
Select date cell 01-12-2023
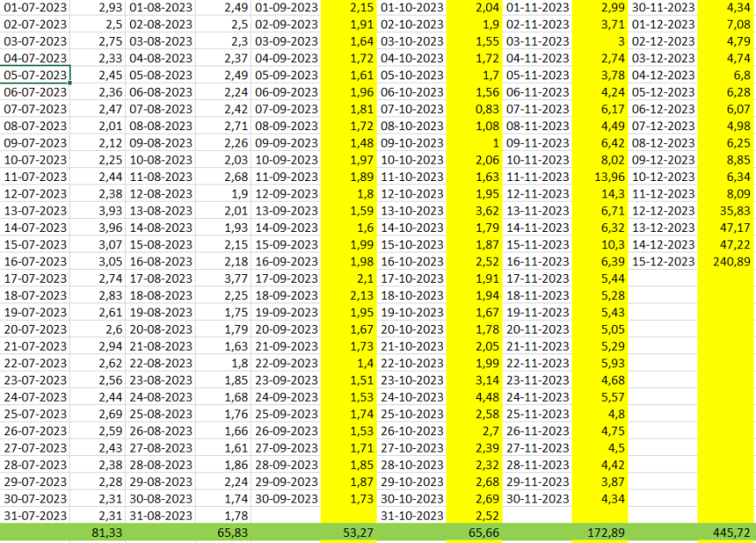pos(664,25)
